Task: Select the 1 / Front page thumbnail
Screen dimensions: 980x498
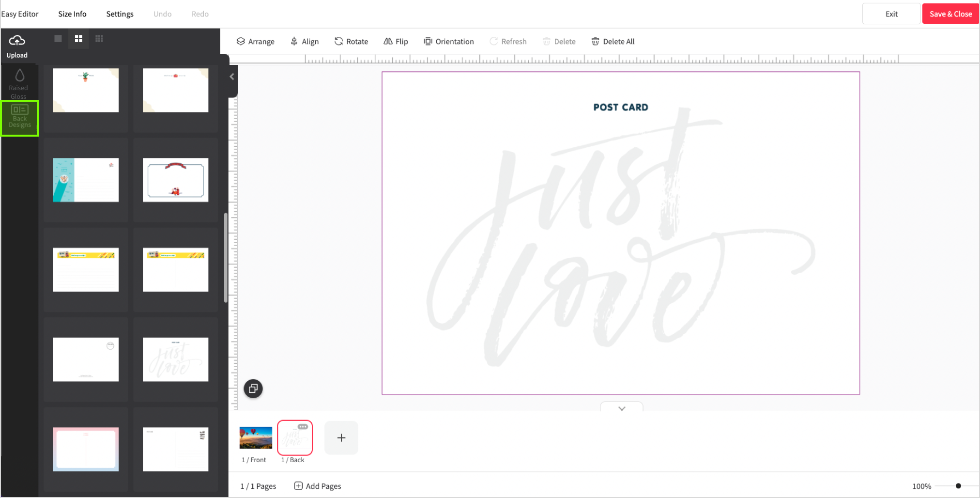Action: (x=256, y=438)
